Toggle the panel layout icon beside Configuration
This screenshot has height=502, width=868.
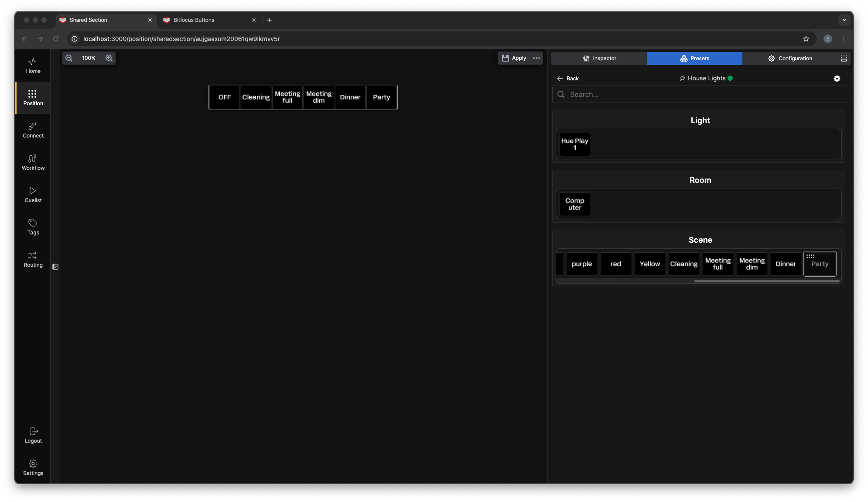844,58
